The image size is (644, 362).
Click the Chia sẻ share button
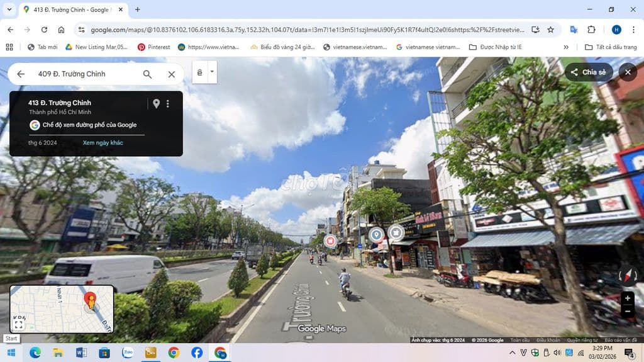pyautogui.click(x=588, y=72)
